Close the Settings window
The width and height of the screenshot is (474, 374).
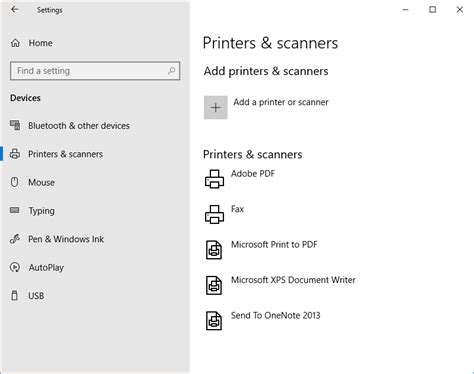point(460,10)
